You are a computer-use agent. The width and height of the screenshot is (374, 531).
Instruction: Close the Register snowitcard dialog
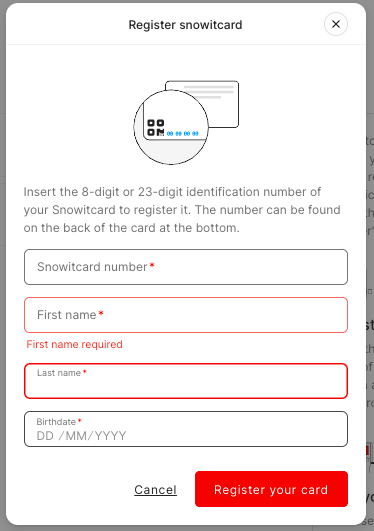pyautogui.click(x=336, y=24)
